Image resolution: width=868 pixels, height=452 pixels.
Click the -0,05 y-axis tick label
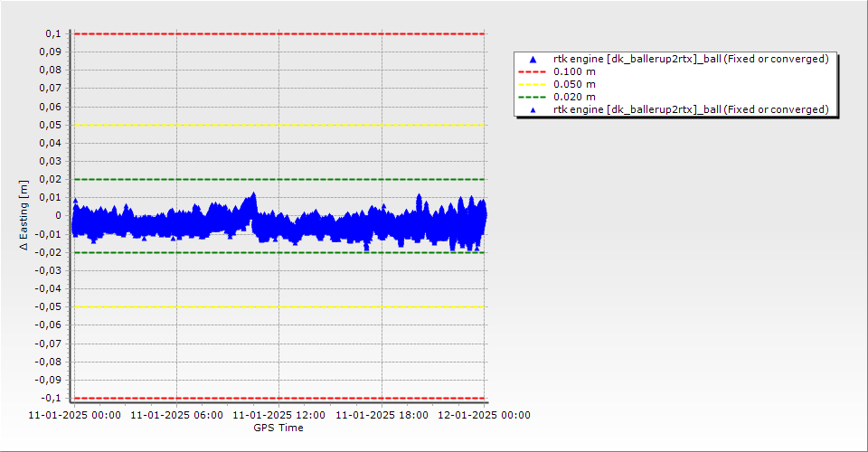(x=48, y=307)
